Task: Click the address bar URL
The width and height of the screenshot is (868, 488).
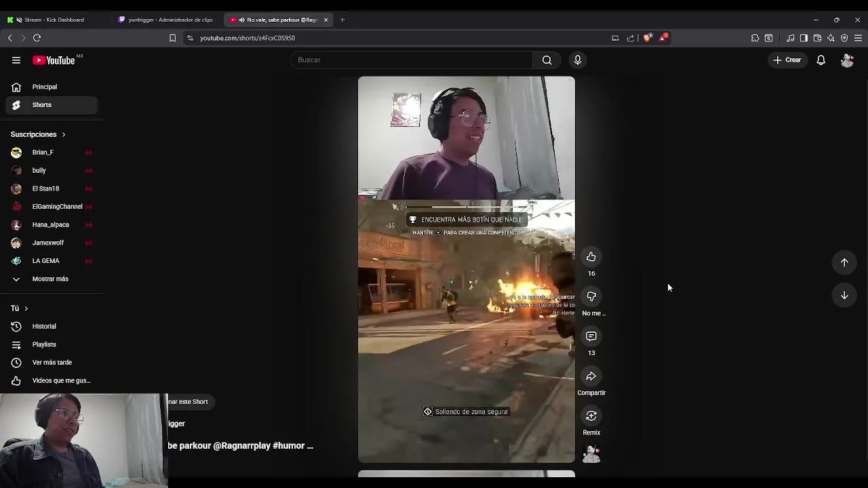Action: click(x=248, y=38)
